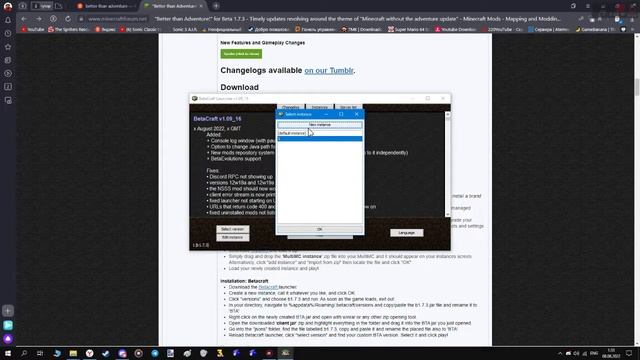Open the YouTube bookmark

[x=33, y=29]
